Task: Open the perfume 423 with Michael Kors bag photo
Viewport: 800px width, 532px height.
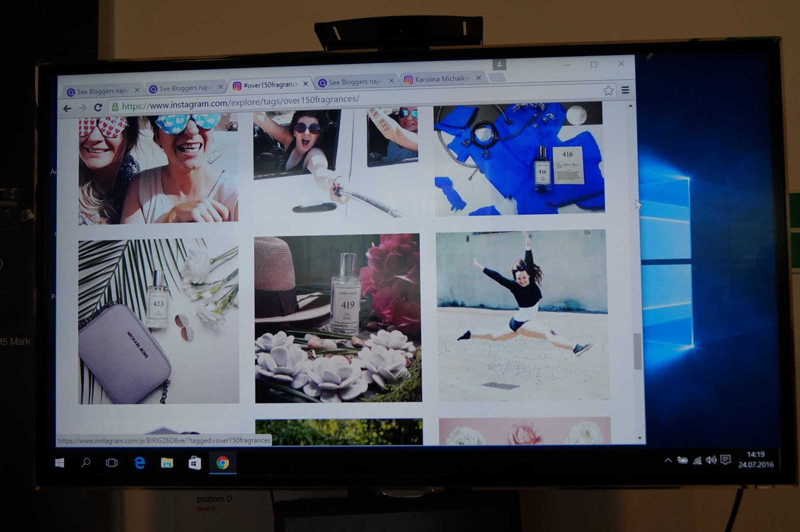Action: (158, 321)
